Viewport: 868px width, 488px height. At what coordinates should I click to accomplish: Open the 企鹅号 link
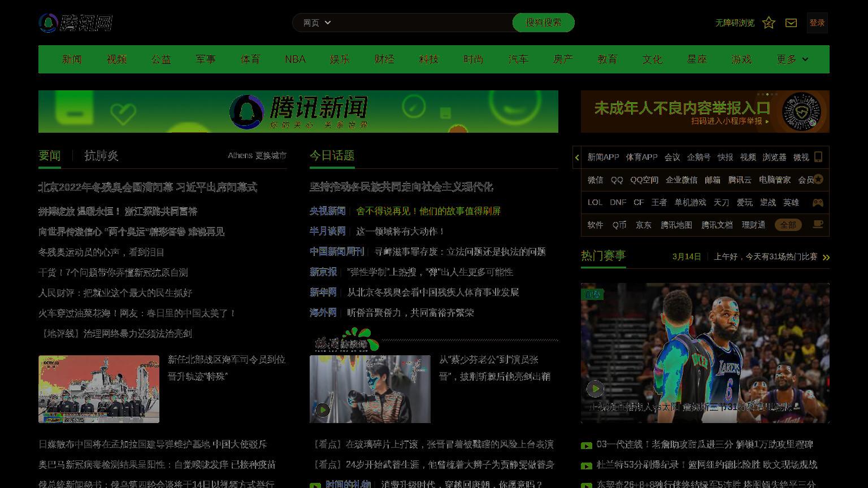point(698,157)
